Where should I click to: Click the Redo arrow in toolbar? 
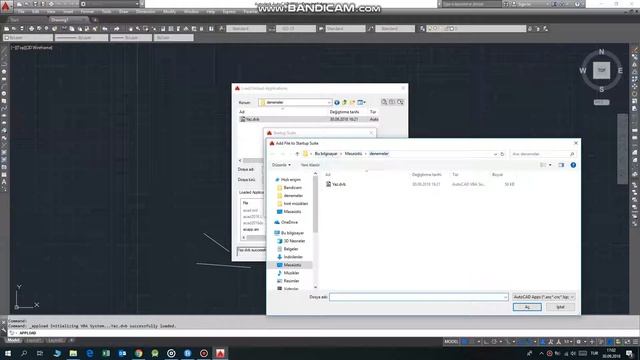click(116, 29)
